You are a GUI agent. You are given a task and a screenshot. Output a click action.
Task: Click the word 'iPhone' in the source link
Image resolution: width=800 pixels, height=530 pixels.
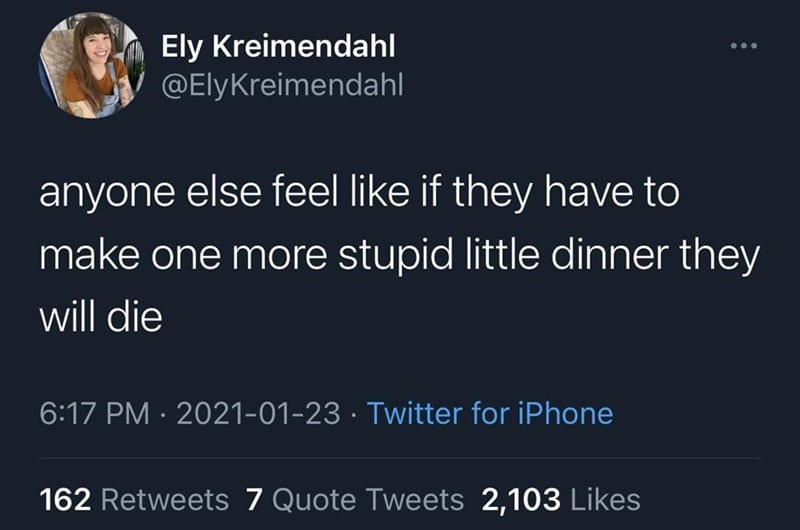[x=565, y=413]
